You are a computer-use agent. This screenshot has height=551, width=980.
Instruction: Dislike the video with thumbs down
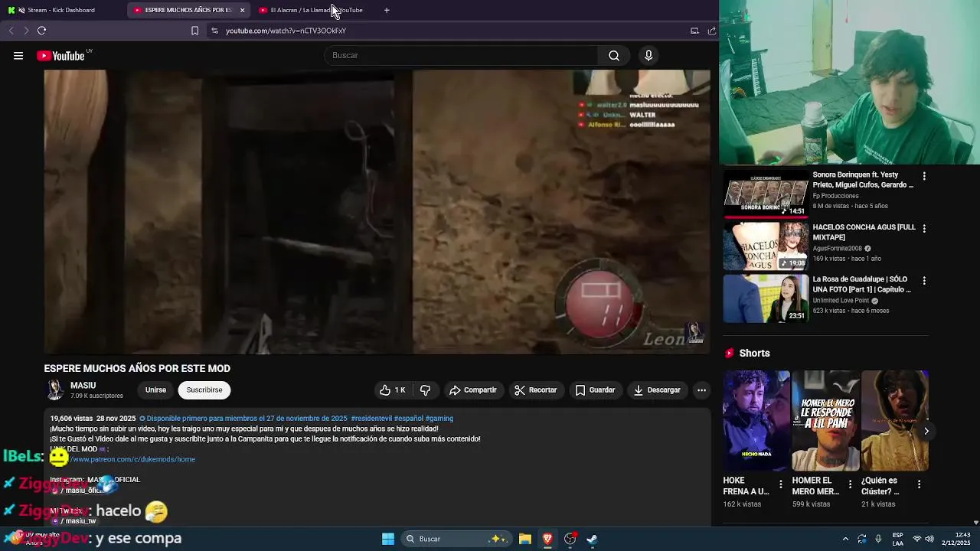426,390
